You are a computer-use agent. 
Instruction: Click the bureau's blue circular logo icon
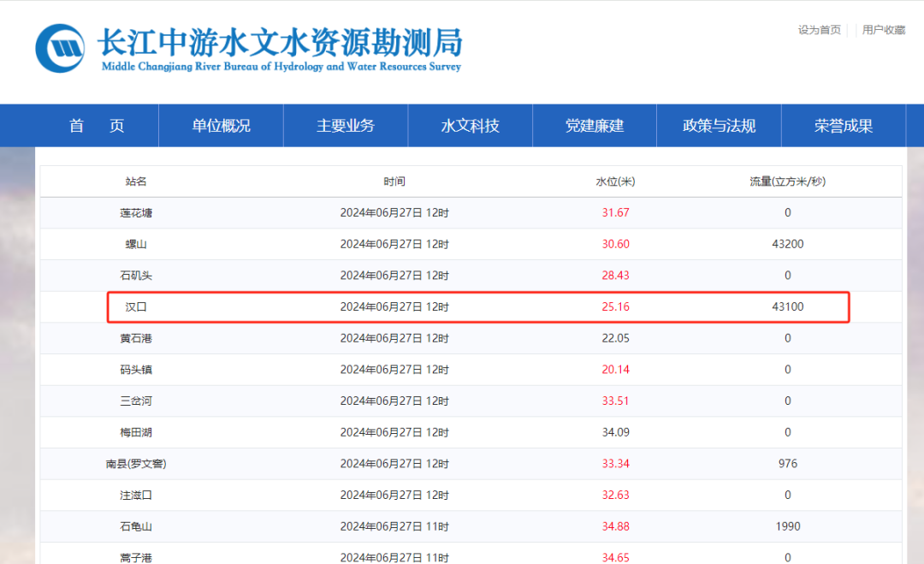(60, 47)
